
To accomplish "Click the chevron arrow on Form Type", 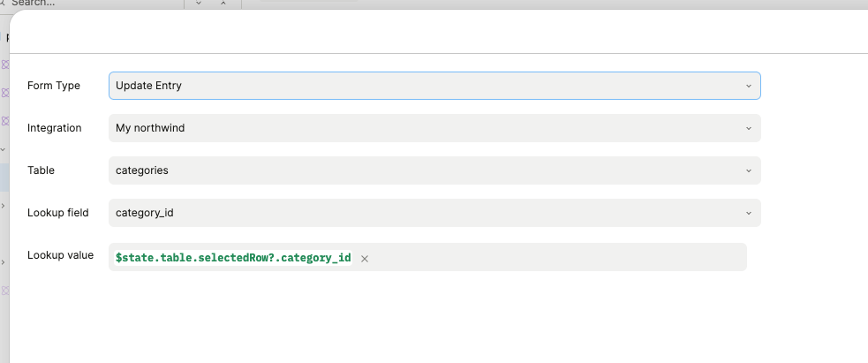I will [x=748, y=86].
